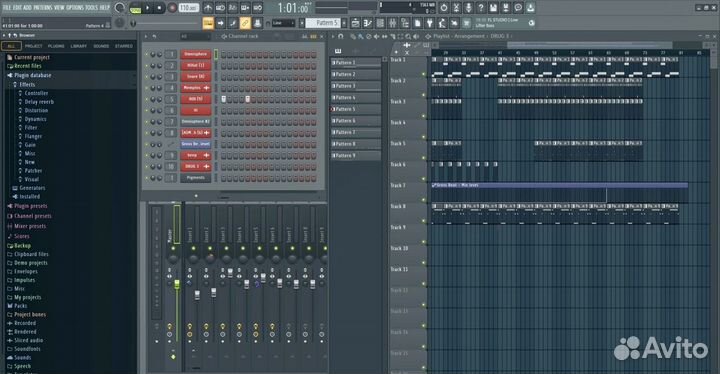This screenshot has width=720, height=374.
Task: Open the channel rack options menu arrow
Action: click(x=146, y=36)
